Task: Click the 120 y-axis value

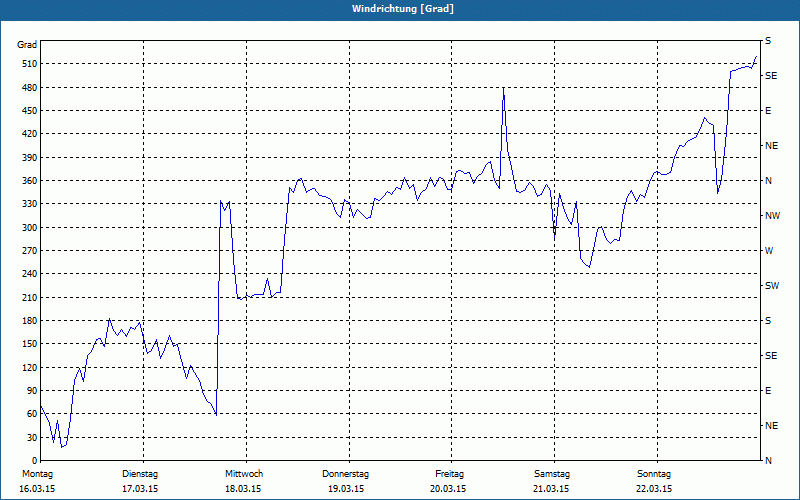Action: pos(30,367)
